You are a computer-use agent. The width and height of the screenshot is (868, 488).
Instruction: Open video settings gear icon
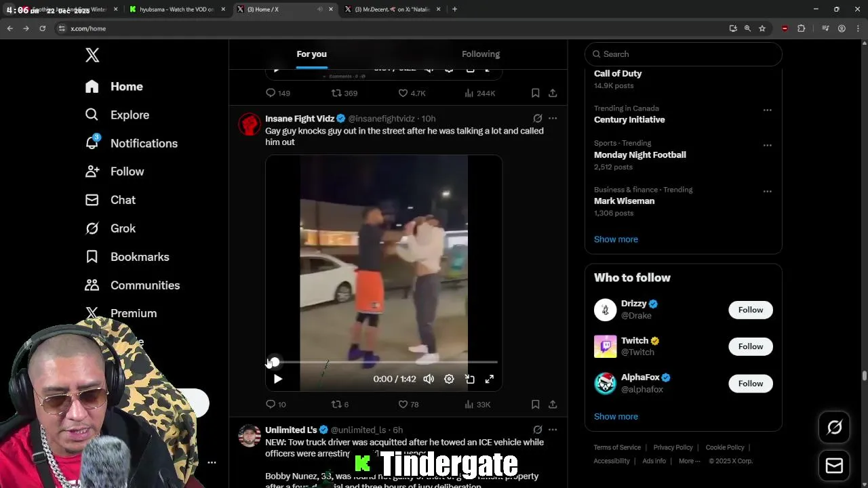point(449,379)
